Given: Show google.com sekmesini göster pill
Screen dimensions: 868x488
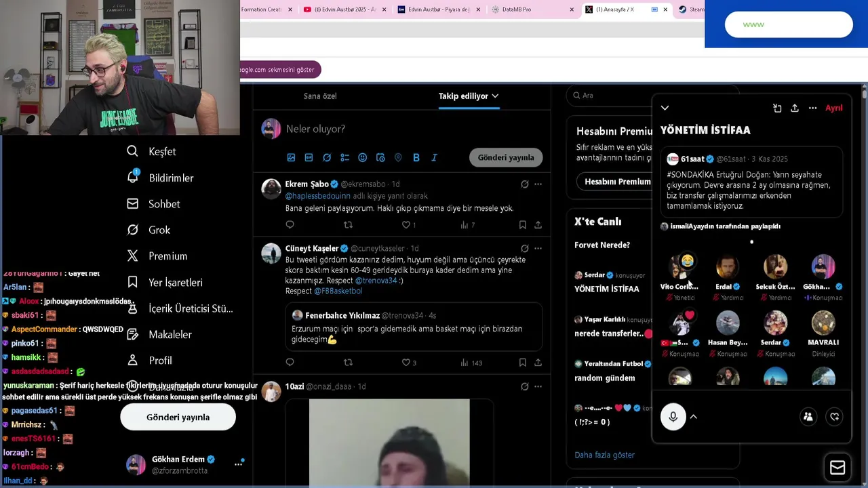Looking at the screenshot, I should coord(279,70).
